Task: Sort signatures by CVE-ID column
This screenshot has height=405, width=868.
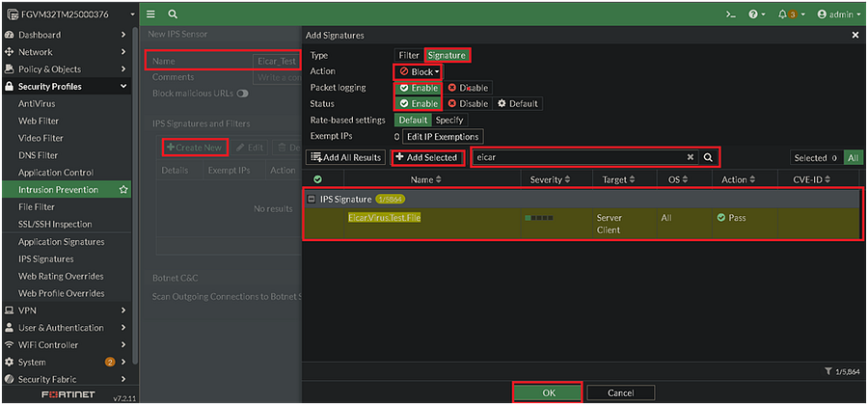Action: 813,179
